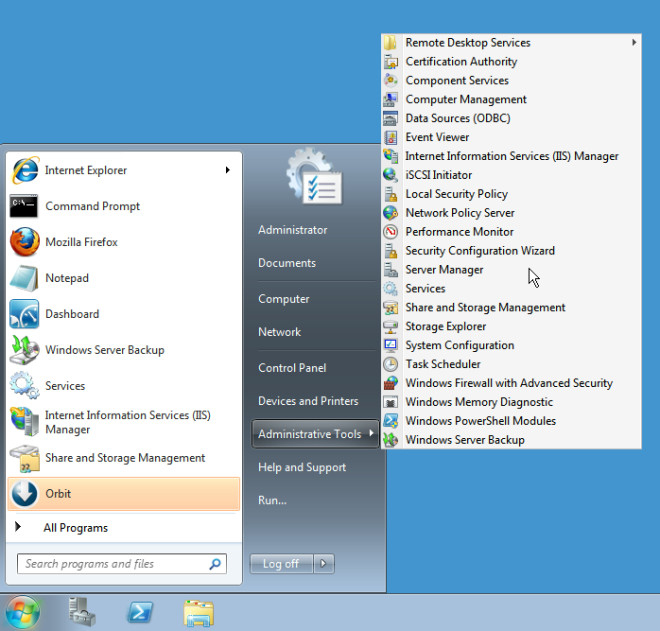Click the Internet Explorer icon in Start menu
Screen dimensions: 660x631
(x=25, y=170)
